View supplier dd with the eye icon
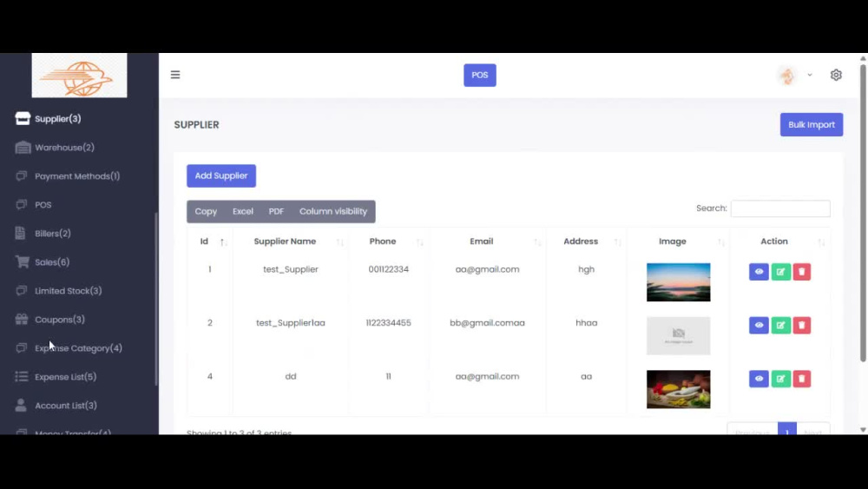Screen dimensions: 868x489 click(759, 379)
